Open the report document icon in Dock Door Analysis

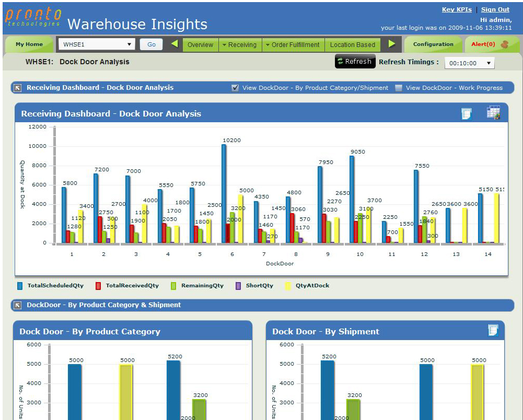pos(466,114)
